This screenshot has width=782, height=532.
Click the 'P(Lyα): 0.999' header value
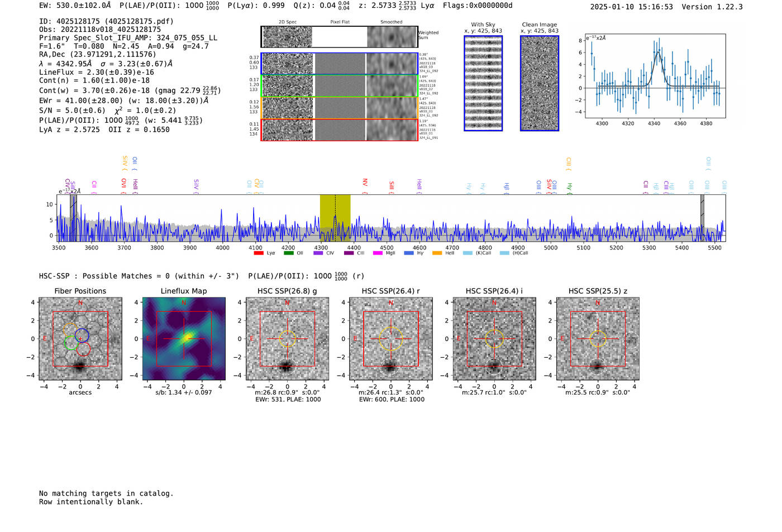[256, 6]
